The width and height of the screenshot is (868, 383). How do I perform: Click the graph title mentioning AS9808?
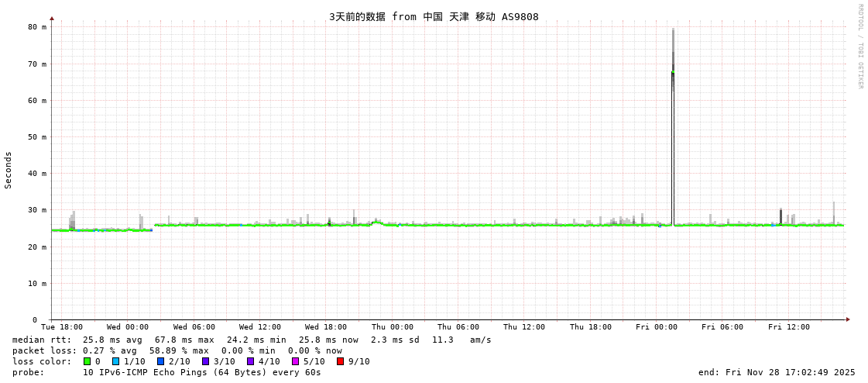pyautogui.click(x=434, y=16)
